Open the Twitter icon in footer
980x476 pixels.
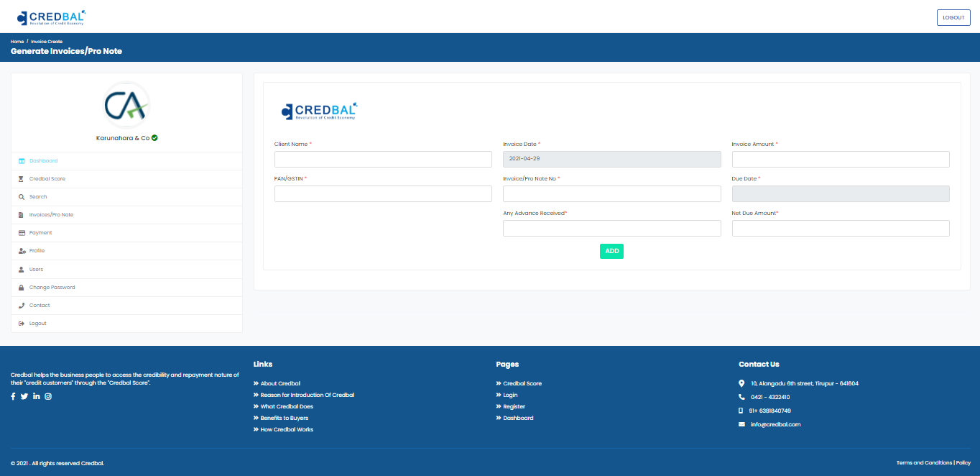coord(24,396)
